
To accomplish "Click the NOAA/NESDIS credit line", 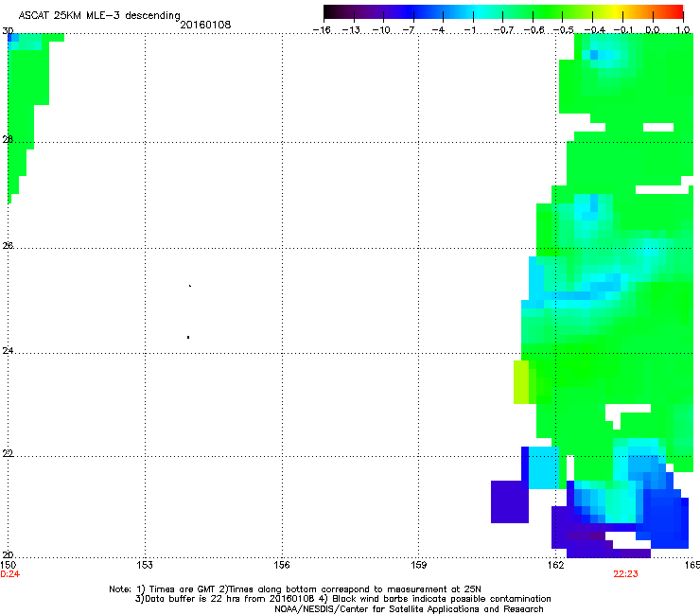I will coord(409,609).
